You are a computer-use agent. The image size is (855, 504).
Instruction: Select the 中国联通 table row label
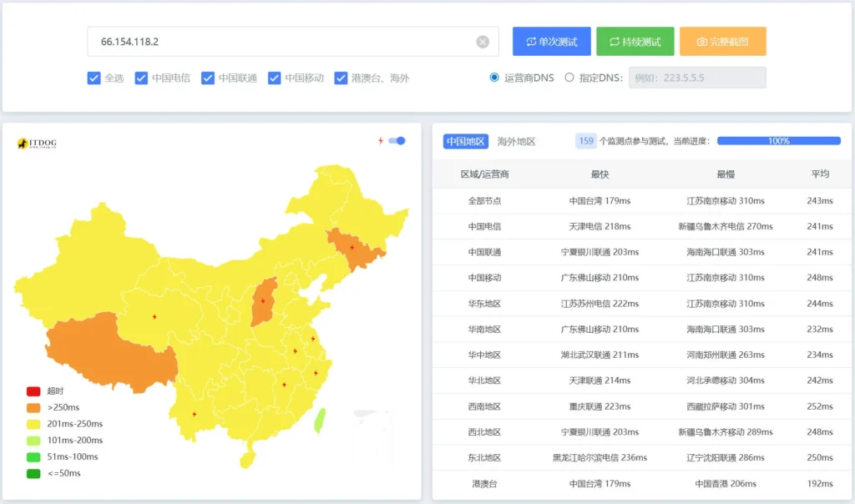pyautogui.click(x=484, y=252)
